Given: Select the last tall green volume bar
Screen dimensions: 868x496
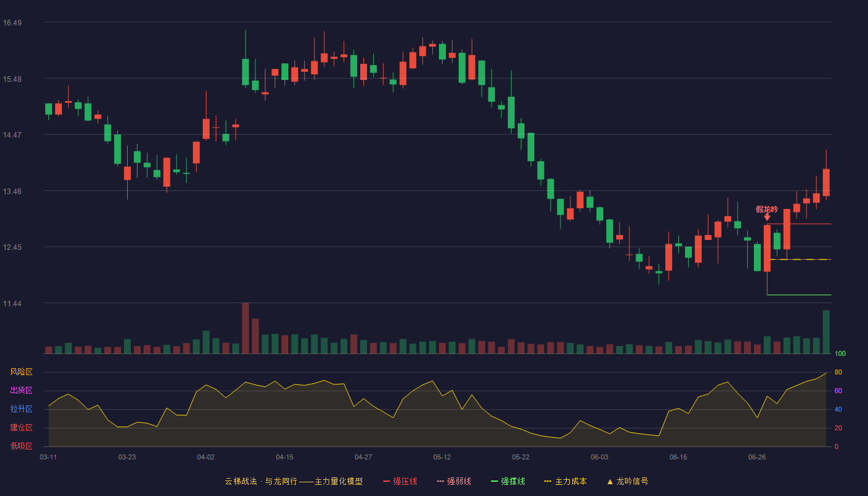Looking at the screenshot, I should [826, 332].
